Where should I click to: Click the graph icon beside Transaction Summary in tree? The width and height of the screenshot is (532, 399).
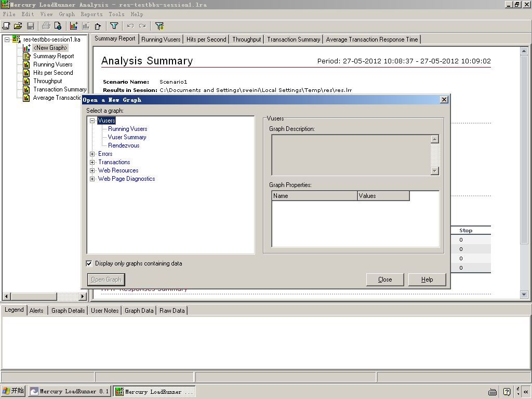(26, 89)
